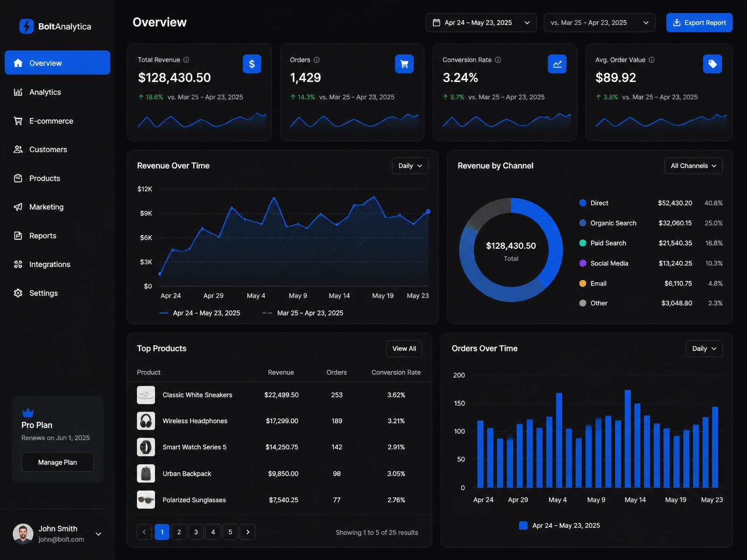Click View All in Top Products

coord(404,349)
